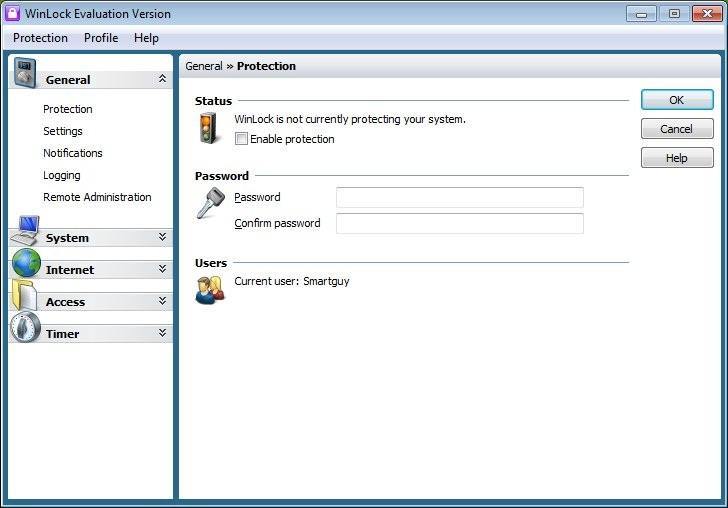This screenshot has width=728, height=508.
Task: Click the Internet section header label
Action: [70, 270]
